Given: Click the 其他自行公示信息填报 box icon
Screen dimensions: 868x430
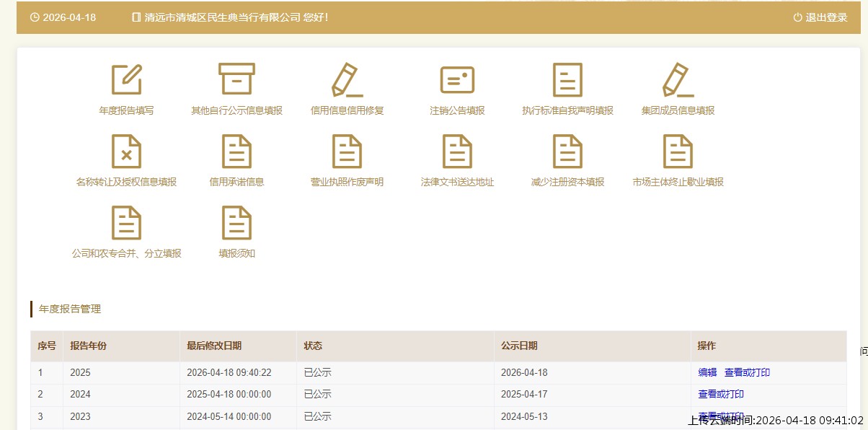Looking at the screenshot, I should [x=236, y=80].
